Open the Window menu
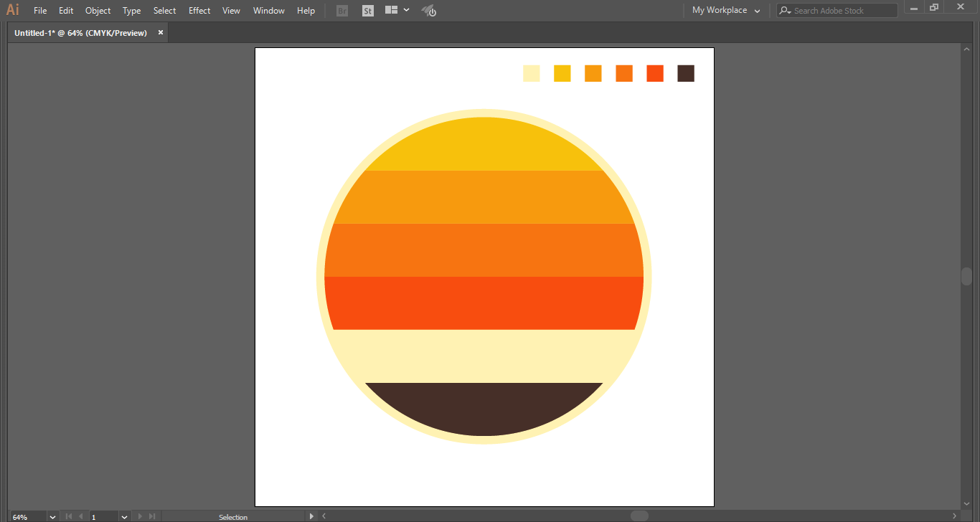This screenshot has width=980, height=522. click(268, 11)
